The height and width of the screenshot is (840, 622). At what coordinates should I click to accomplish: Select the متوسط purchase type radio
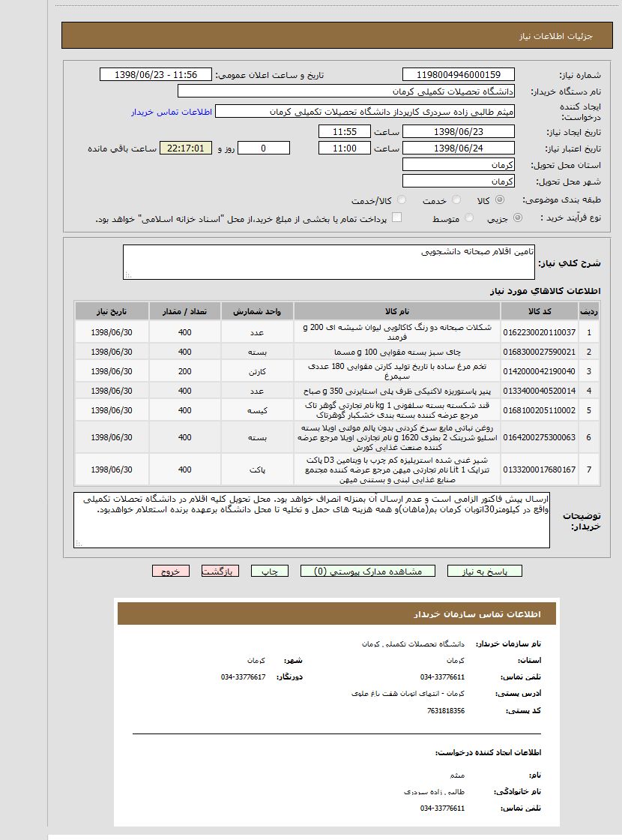point(469,218)
